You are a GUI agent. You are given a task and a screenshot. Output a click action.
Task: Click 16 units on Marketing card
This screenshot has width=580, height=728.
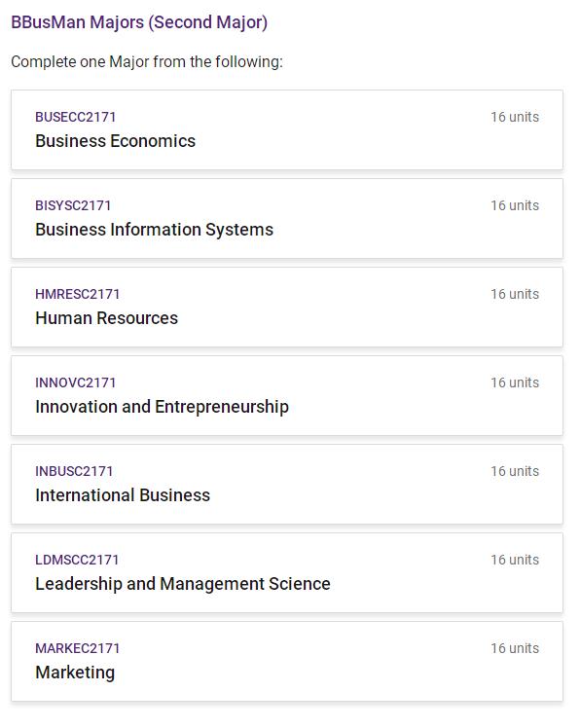coord(515,649)
